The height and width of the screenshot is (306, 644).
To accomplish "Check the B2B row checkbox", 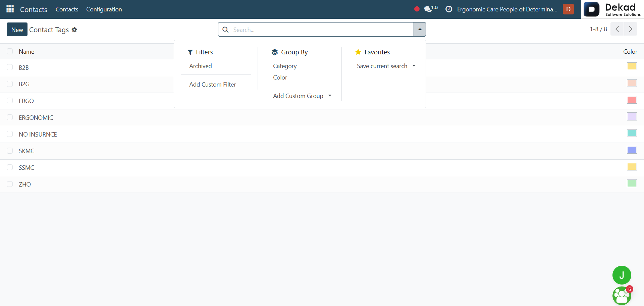I will tap(10, 67).
